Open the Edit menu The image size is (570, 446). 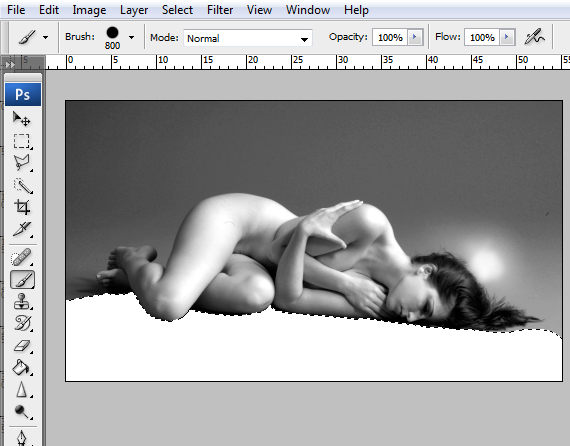(49, 10)
